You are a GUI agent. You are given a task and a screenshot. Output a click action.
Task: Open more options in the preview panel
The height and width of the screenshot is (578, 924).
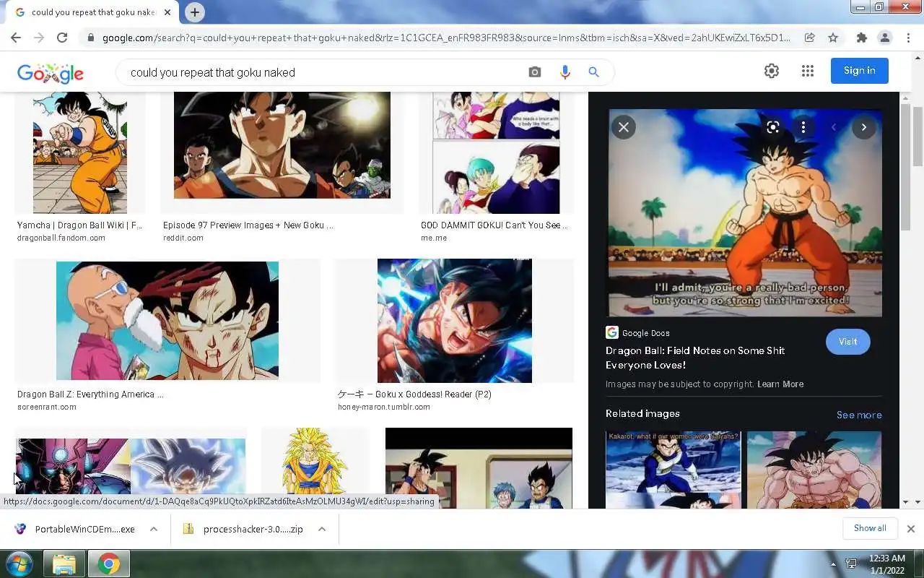(803, 127)
